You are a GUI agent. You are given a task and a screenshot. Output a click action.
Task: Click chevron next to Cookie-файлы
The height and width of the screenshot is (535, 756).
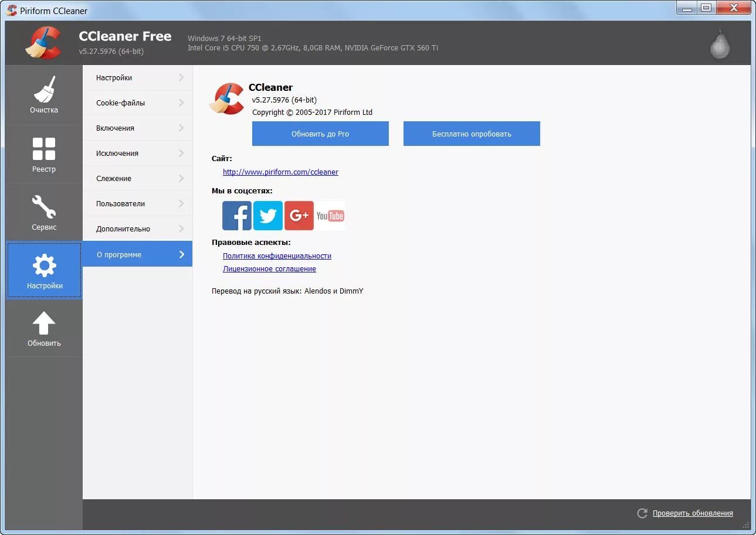pos(181,103)
